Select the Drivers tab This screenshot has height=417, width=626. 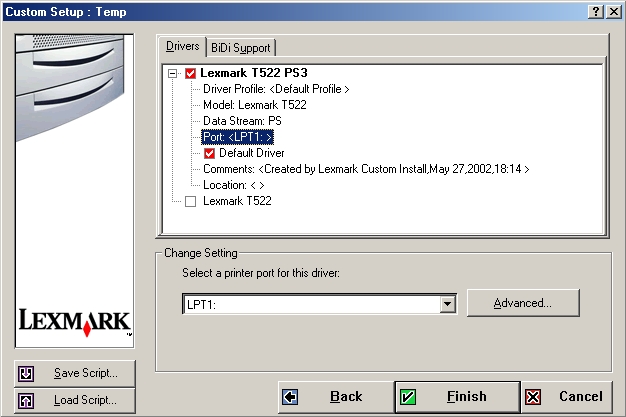pyautogui.click(x=183, y=46)
